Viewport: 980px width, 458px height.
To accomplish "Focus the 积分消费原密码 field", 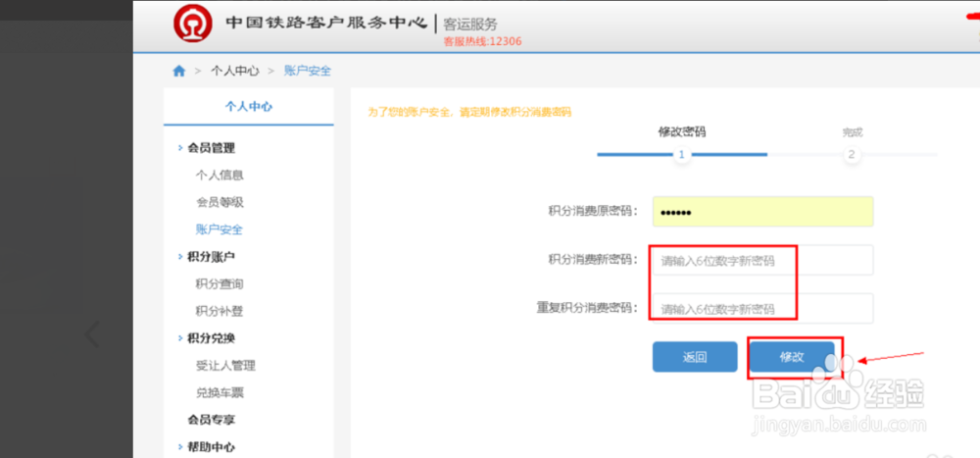I will 762,212.
